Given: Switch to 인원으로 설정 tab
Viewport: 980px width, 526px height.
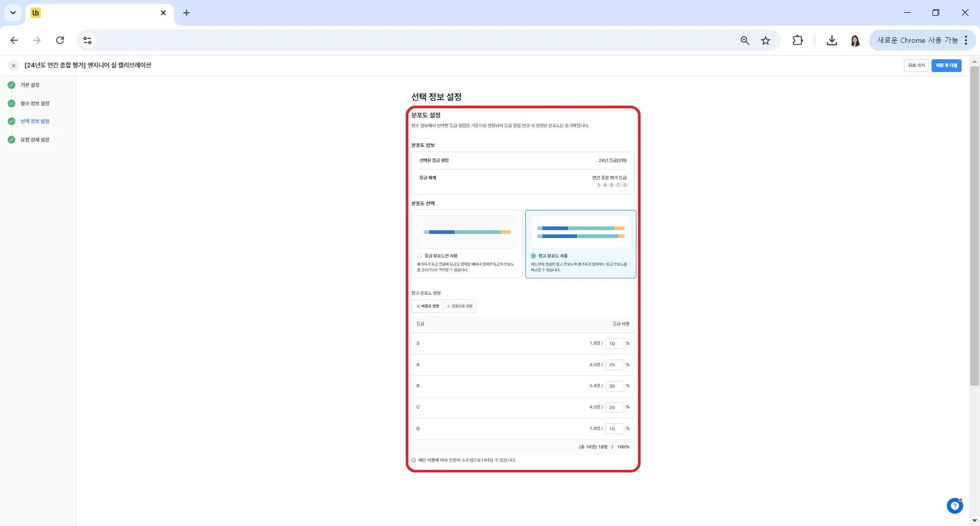Looking at the screenshot, I should 460,306.
